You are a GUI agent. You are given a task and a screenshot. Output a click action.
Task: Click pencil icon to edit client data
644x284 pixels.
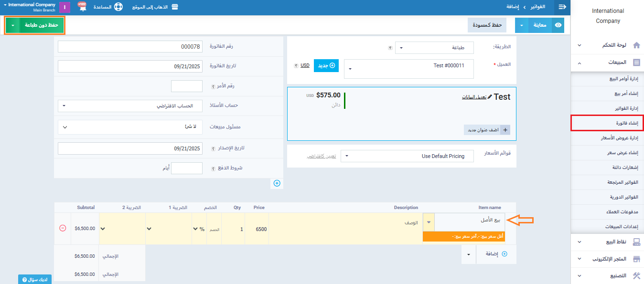(489, 97)
